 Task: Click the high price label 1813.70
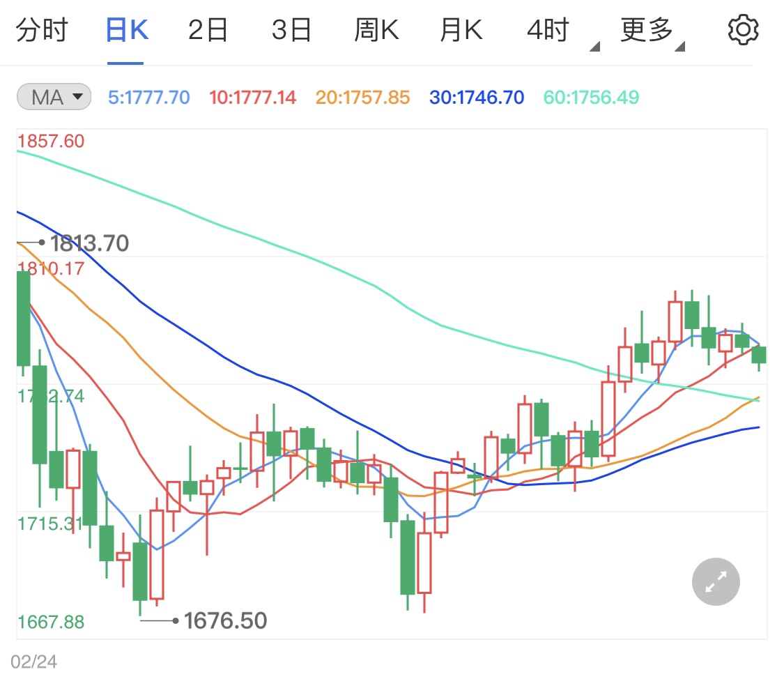(89, 243)
